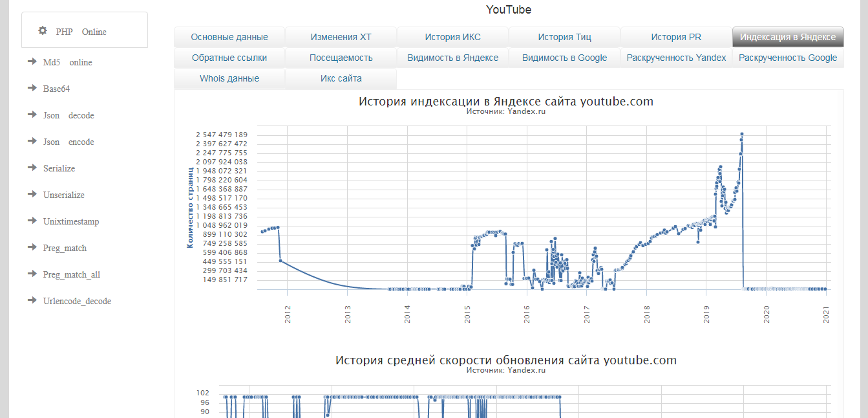868x418 pixels.
Task: Switch to the Видимость в Google tab
Action: [564, 58]
